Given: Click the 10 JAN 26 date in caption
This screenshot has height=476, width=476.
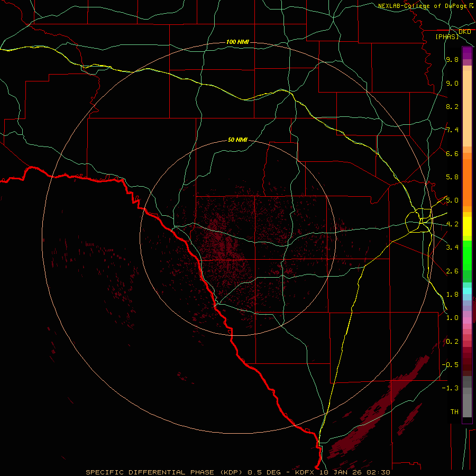Looking at the screenshot, I should click(341, 472).
